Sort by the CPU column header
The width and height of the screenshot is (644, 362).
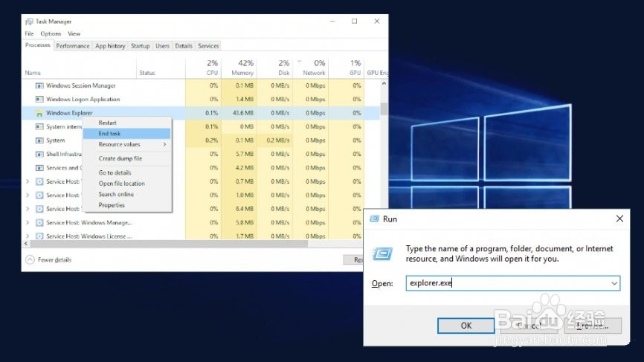[x=203, y=68]
